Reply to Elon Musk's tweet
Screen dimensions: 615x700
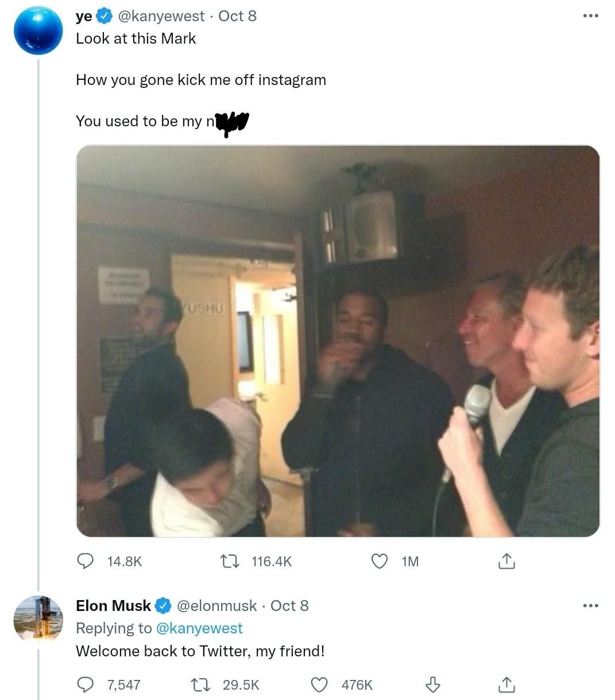(86, 684)
